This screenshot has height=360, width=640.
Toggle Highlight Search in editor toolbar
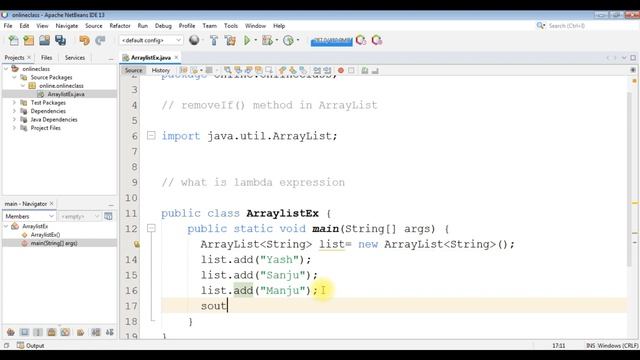(x=258, y=70)
